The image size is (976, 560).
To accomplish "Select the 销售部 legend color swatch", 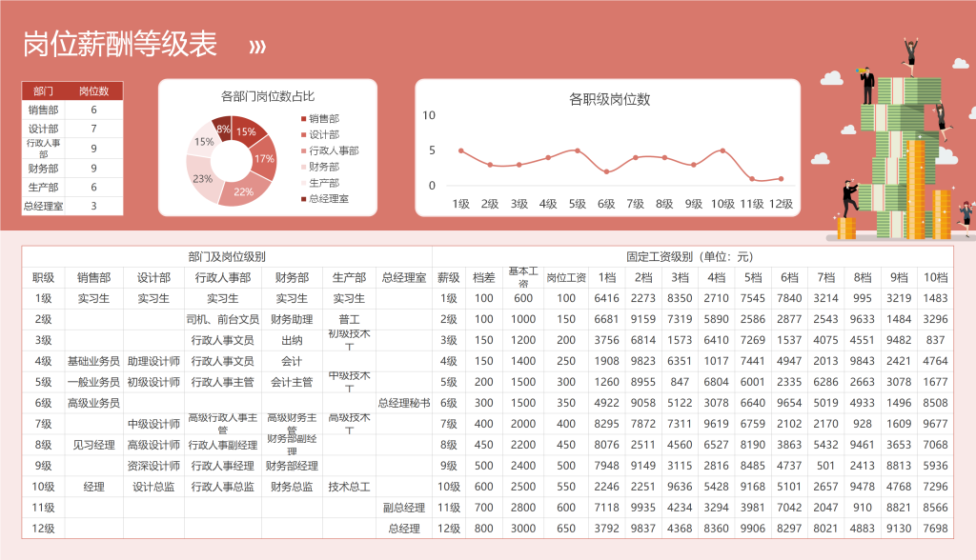I will (304, 119).
